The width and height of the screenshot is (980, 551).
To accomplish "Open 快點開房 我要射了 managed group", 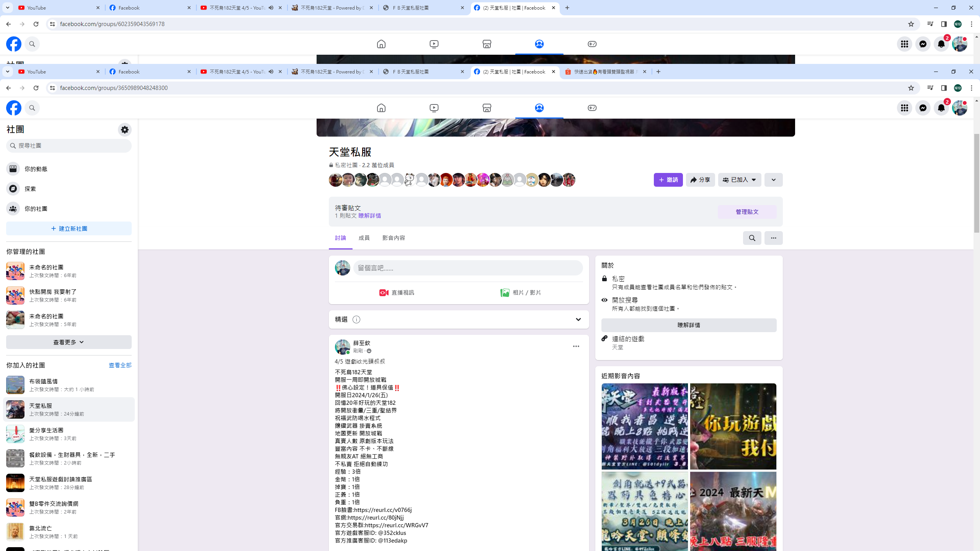I will point(69,295).
